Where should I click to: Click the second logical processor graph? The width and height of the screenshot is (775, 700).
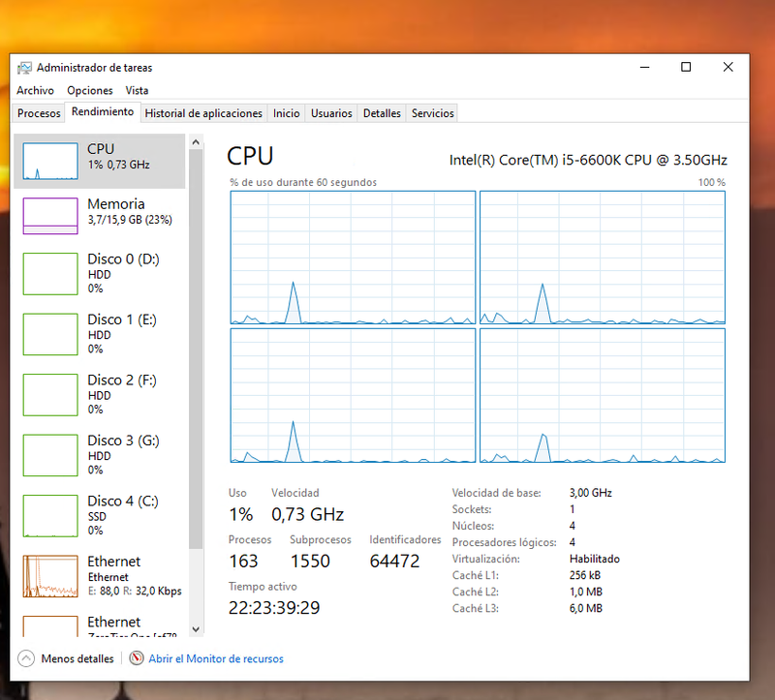pos(603,258)
